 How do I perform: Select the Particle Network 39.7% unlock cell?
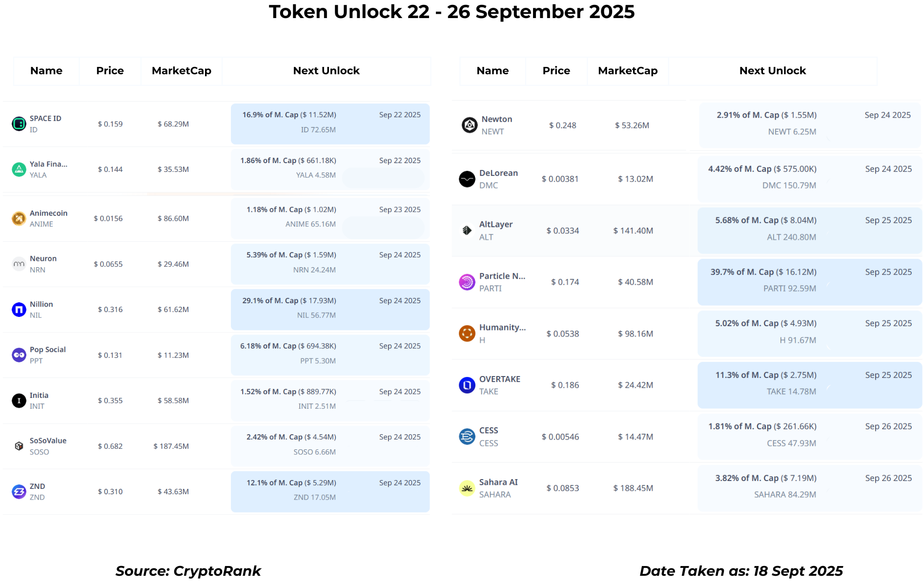pyautogui.click(x=810, y=282)
